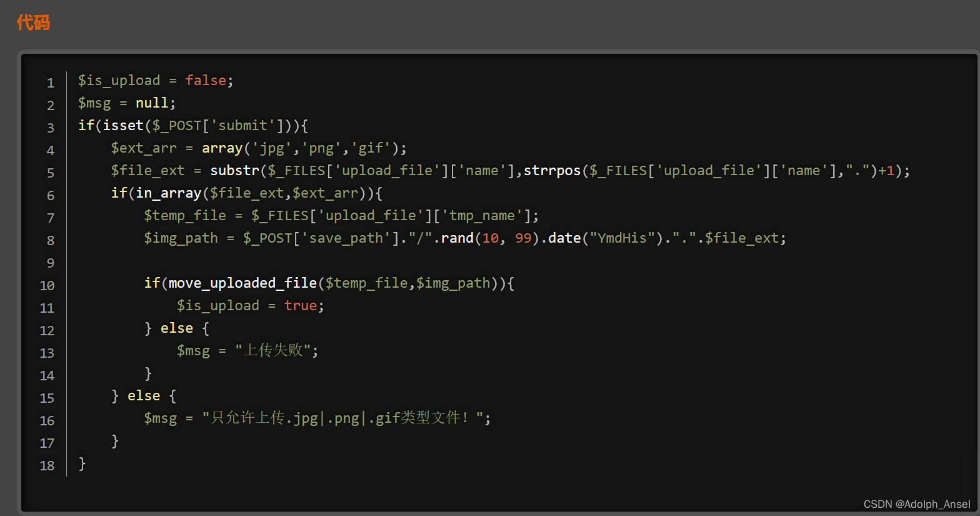Screen dimensions: 980x516
Task: Click the if(isset($_POST['submit'])) line
Action: point(193,126)
